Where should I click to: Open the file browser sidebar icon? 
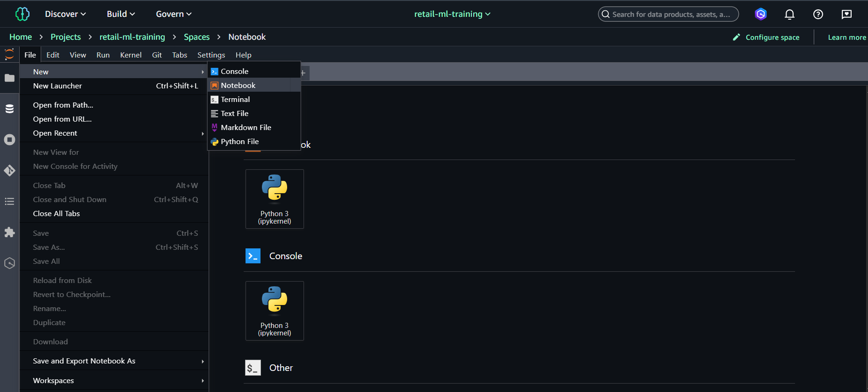[9, 78]
